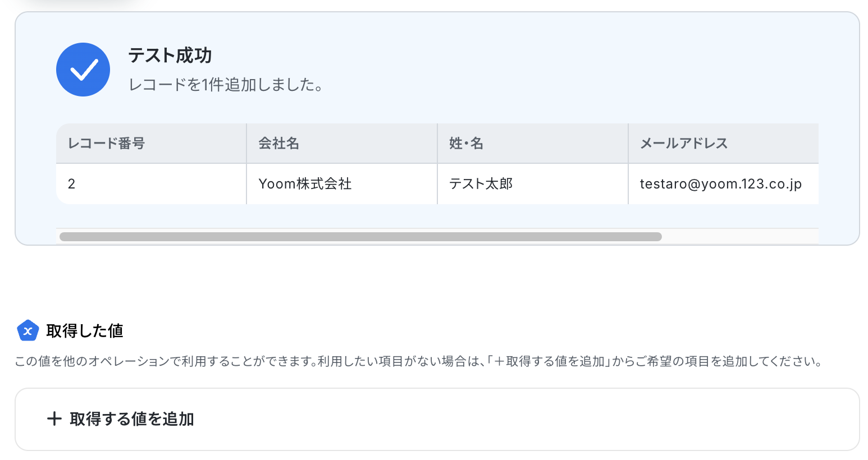Click the horizontal scrollbar under the table
The image size is (868, 460).
pyautogui.click(x=360, y=237)
